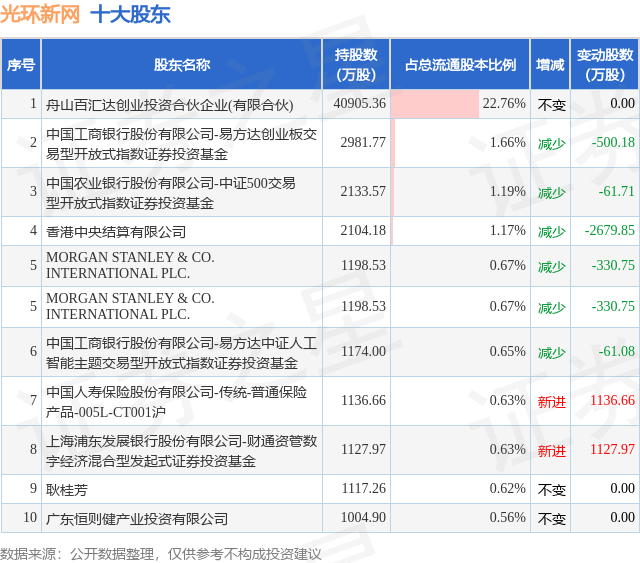Click the 光环新网 title text
Image resolution: width=640 pixels, height=563 pixels.
click(40, 14)
